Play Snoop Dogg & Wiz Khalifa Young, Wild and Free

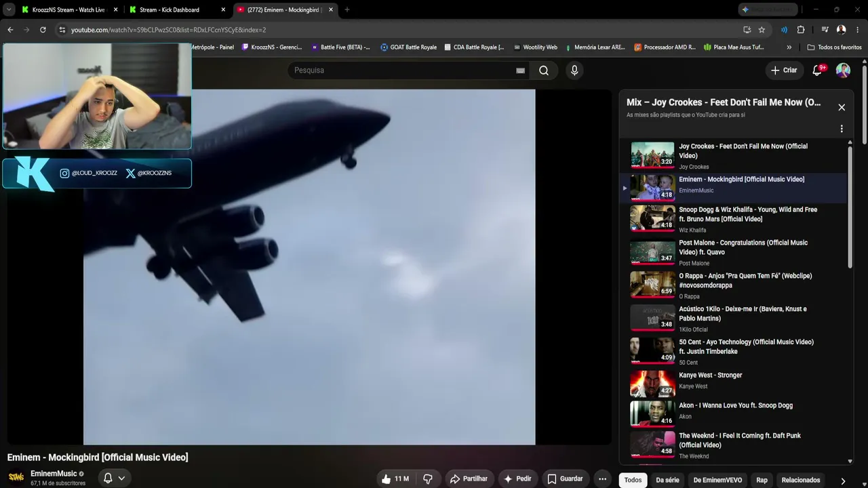click(735, 219)
